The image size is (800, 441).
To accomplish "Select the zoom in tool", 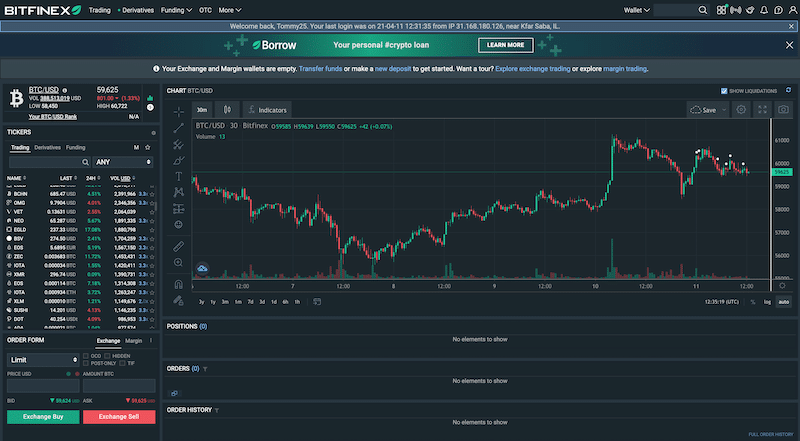I will (x=178, y=263).
